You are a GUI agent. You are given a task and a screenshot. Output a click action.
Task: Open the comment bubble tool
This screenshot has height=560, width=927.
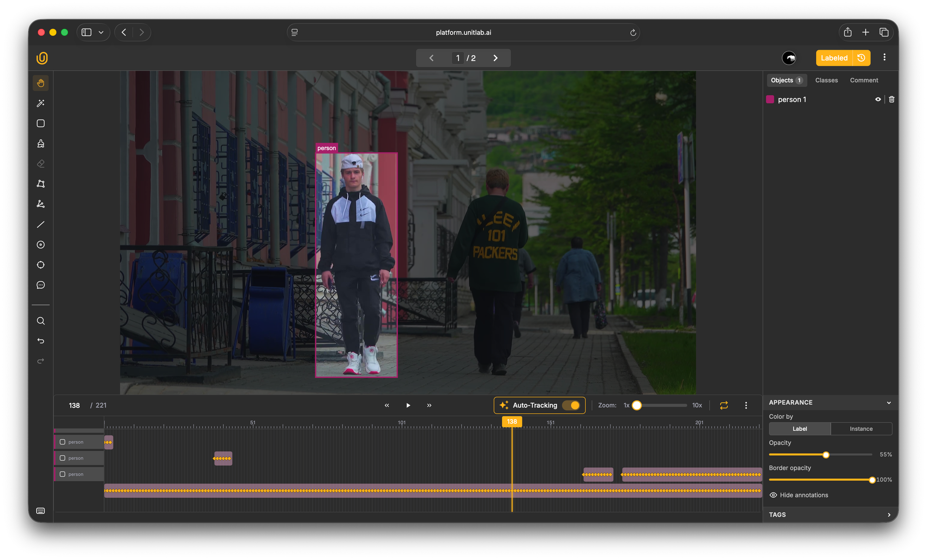41,285
